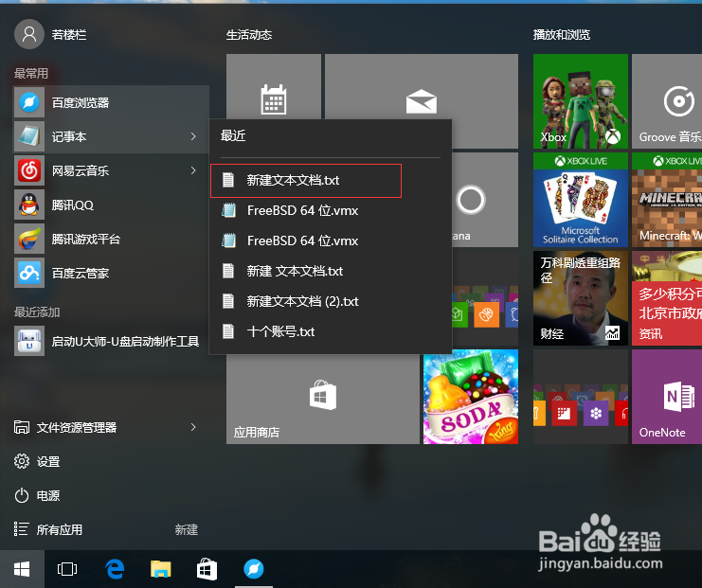The width and height of the screenshot is (702, 588).
Task: Open recent file 新建文本文档 (2).txt
Action: (x=331, y=301)
